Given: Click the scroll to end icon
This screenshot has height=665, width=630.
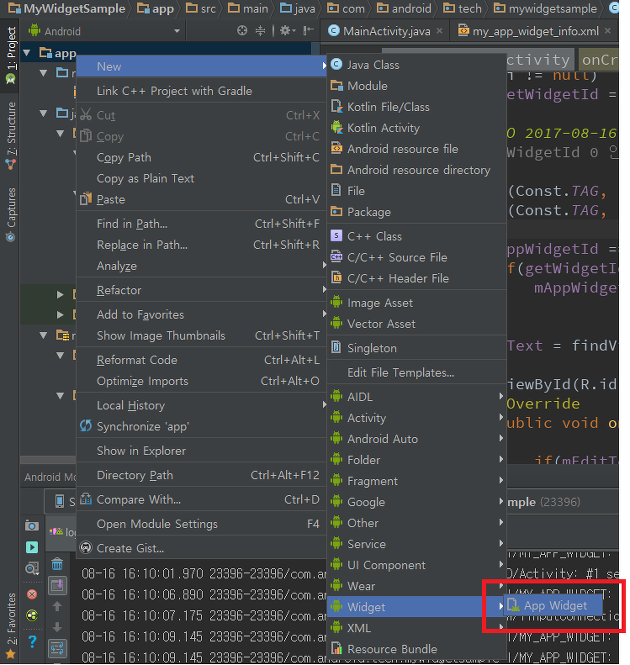Looking at the screenshot, I should (x=57, y=585).
